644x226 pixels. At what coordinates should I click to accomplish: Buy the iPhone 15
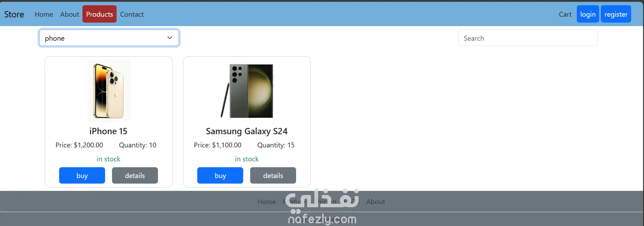click(82, 175)
